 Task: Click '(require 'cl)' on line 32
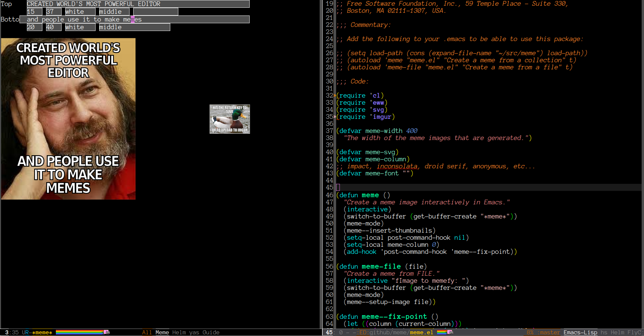click(360, 96)
